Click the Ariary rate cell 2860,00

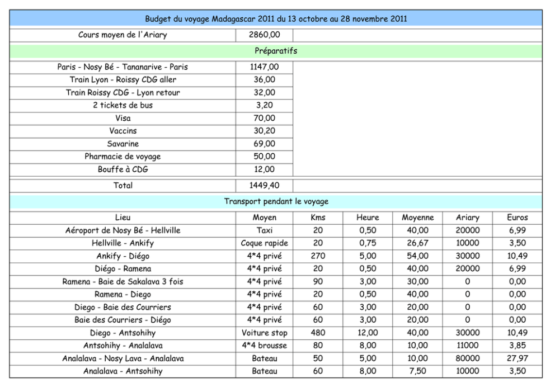(x=264, y=35)
